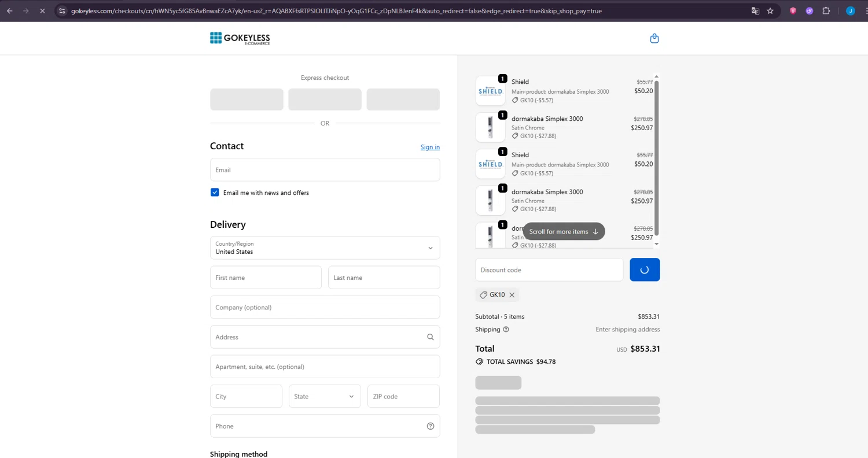The height and width of the screenshot is (458, 868).
Task: Click the "Contact" heading
Action: point(227,146)
